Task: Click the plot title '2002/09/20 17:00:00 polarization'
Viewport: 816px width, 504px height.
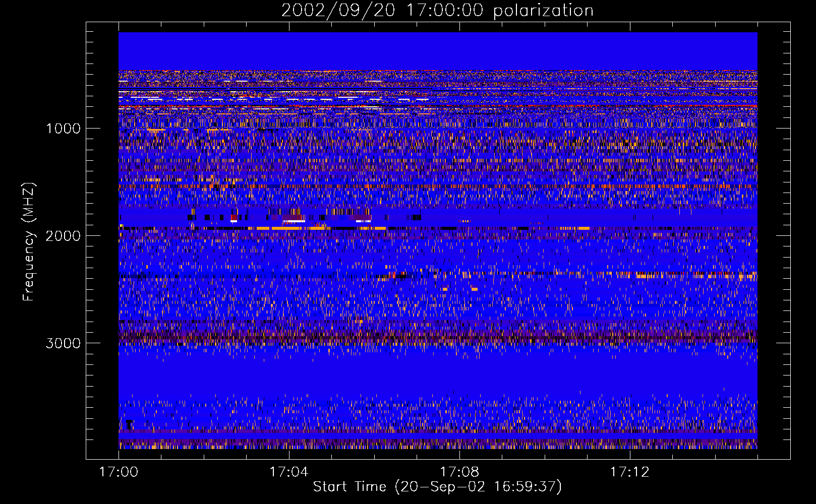Action: [437, 11]
